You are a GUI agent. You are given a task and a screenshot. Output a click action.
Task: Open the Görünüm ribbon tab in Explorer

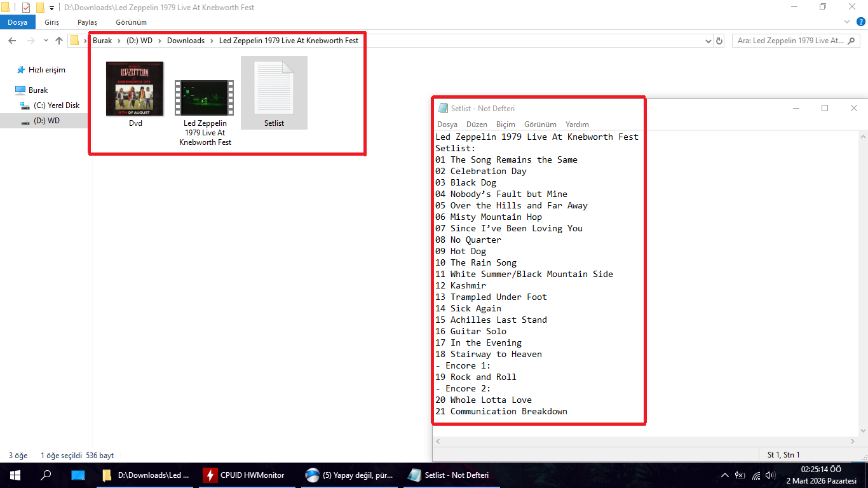click(131, 22)
